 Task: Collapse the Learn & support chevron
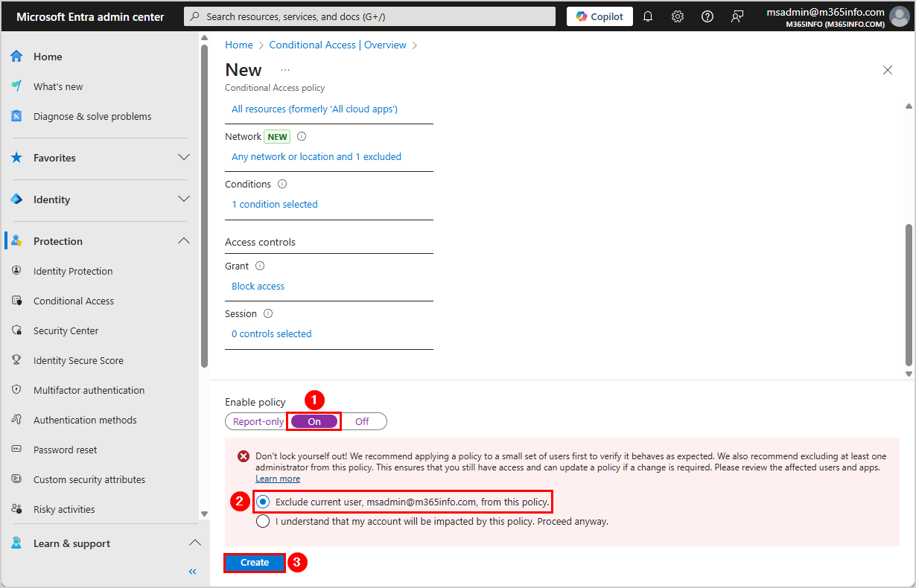tap(194, 543)
